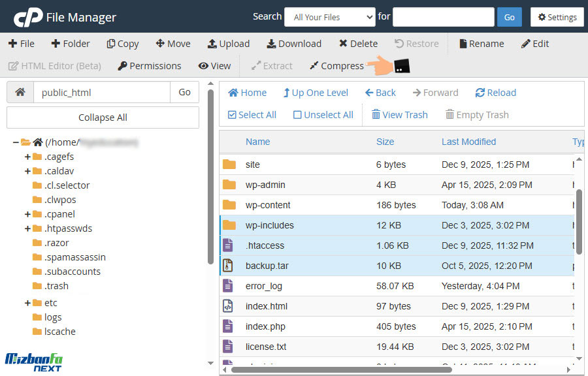Click the Delete icon in toolbar
Screen dimensions: 588x376
pyautogui.click(x=343, y=44)
